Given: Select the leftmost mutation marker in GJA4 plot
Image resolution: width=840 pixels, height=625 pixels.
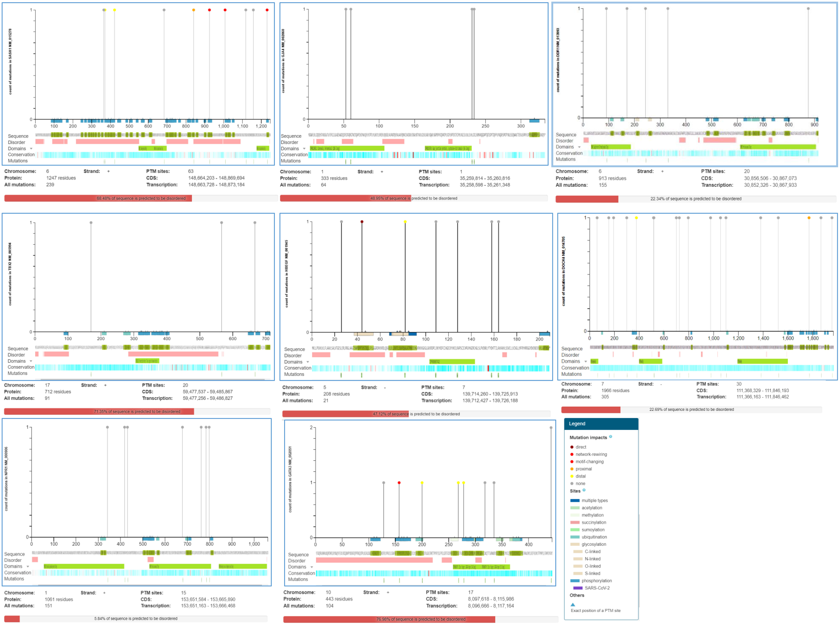Looking at the screenshot, I should [346, 9].
